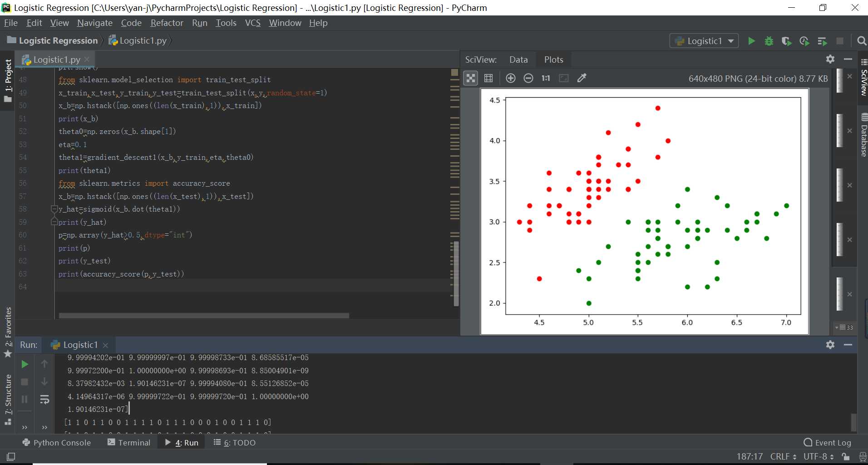Click the profiler run icon
This screenshot has width=868, height=465.
click(x=804, y=41)
